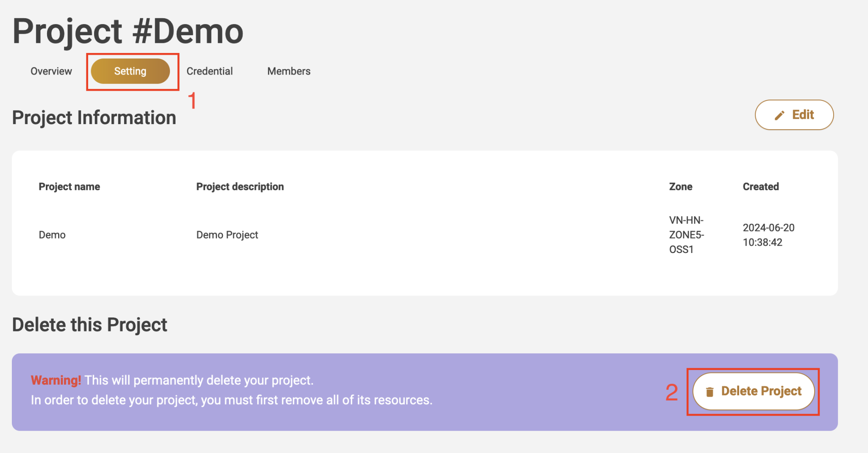The width and height of the screenshot is (868, 453).
Task: Click the Delete this Project heading
Action: [90, 325]
